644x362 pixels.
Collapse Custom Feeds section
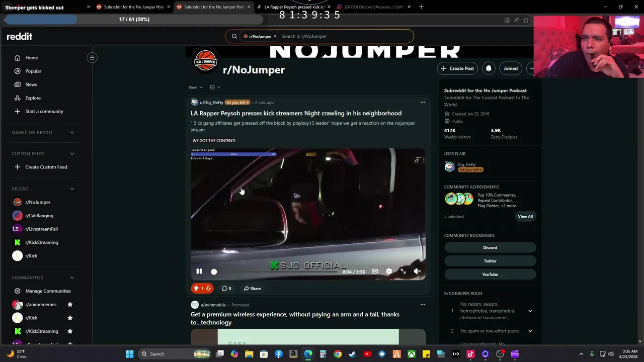point(72,154)
